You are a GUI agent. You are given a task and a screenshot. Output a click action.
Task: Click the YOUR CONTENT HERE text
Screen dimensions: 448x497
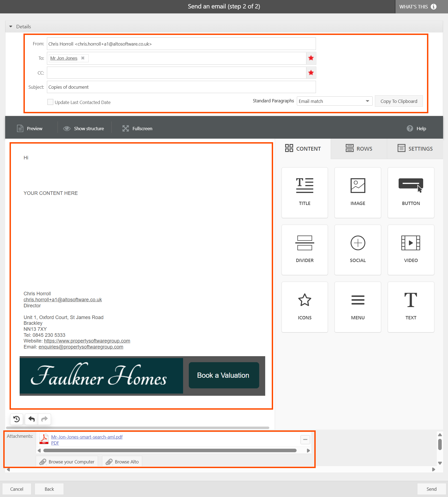(51, 193)
